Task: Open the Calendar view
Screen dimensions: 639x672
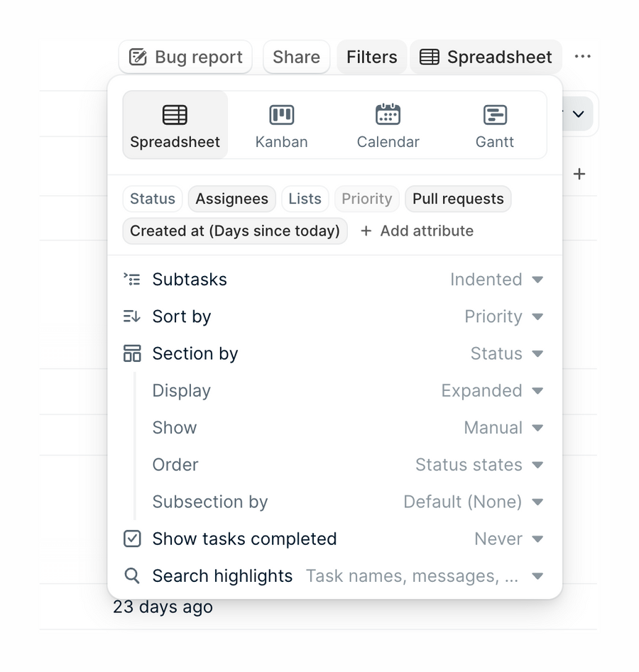Action: point(388,114)
